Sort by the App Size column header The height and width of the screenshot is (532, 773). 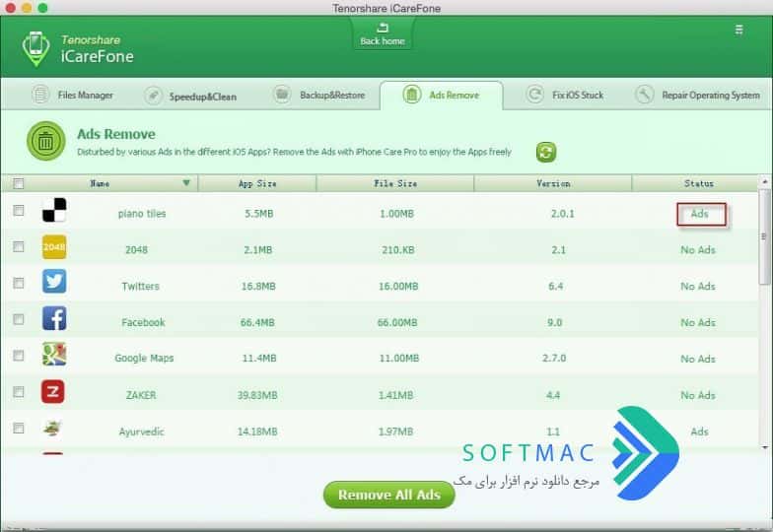pos(257,183)
